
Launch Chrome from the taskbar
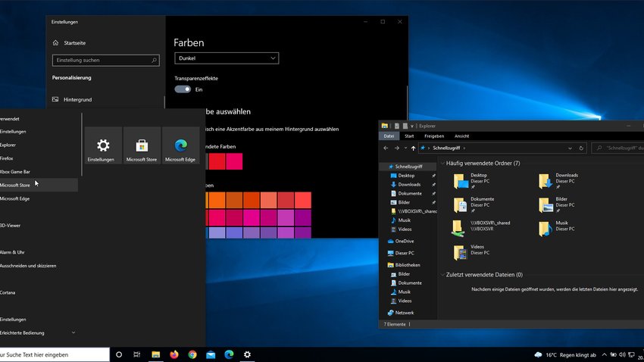(x=192, y=354)
